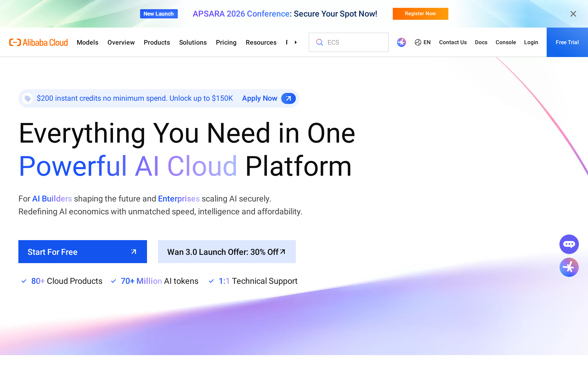The width and height of the screenshot is (588, 368).
Task: Open the Overview menu
Action: click(x=121, y=42)
